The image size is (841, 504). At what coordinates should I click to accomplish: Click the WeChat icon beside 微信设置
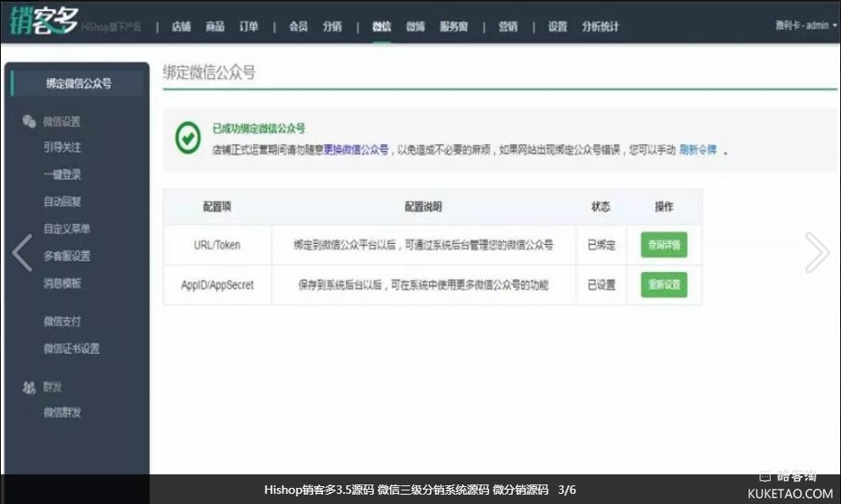tap(29, 121)
